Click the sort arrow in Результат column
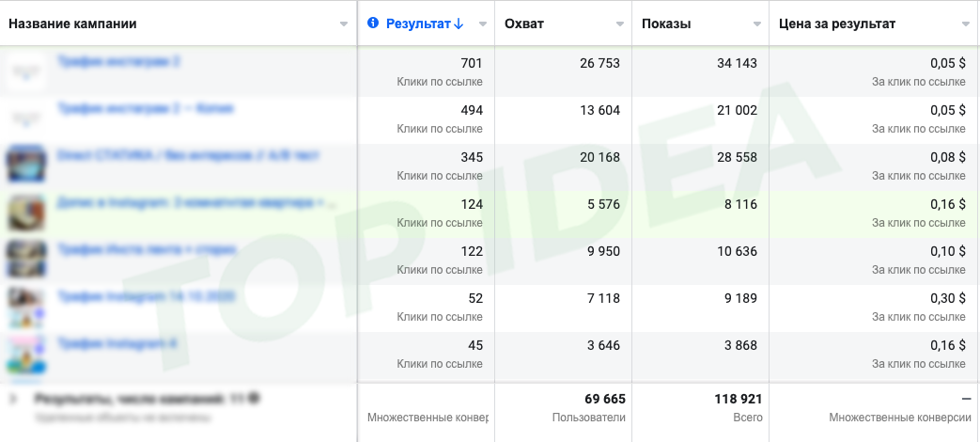The width and height of the screenshot is (980, 442). pos(459,24)
